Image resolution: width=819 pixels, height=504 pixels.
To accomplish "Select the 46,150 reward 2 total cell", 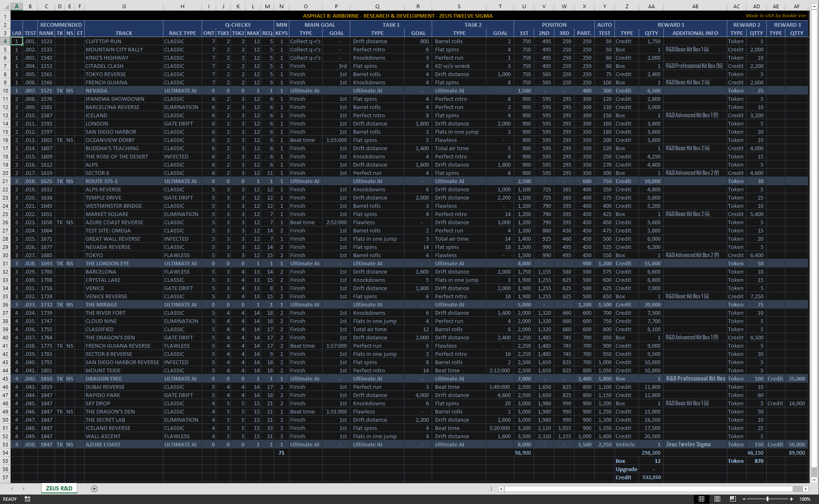I will (x=756, y=453).
